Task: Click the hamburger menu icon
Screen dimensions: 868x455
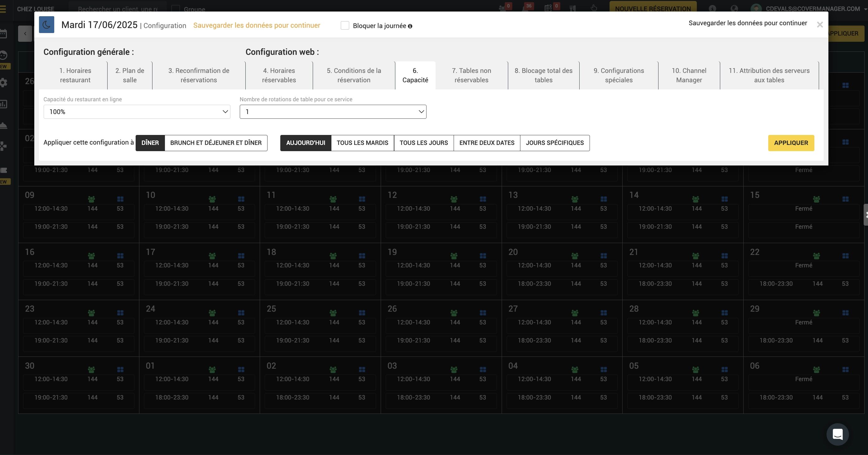Action: point(3,9)
